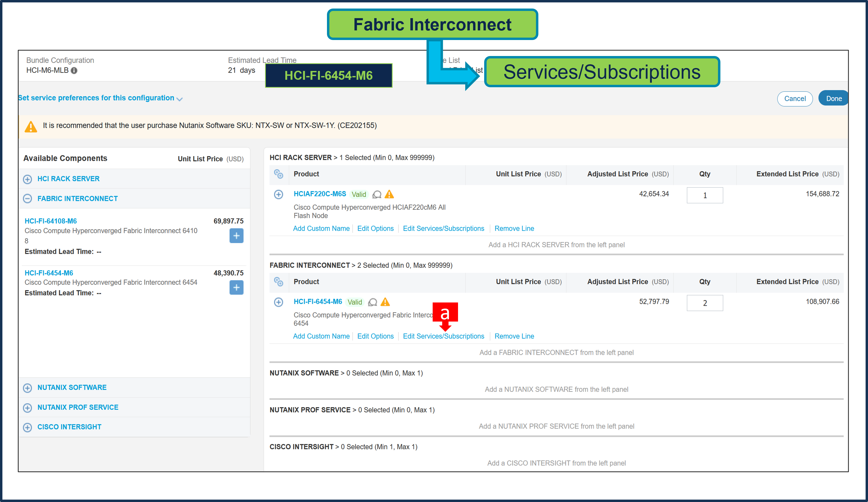Remove Line for HCIAF220C-M6S

(514, 229)
